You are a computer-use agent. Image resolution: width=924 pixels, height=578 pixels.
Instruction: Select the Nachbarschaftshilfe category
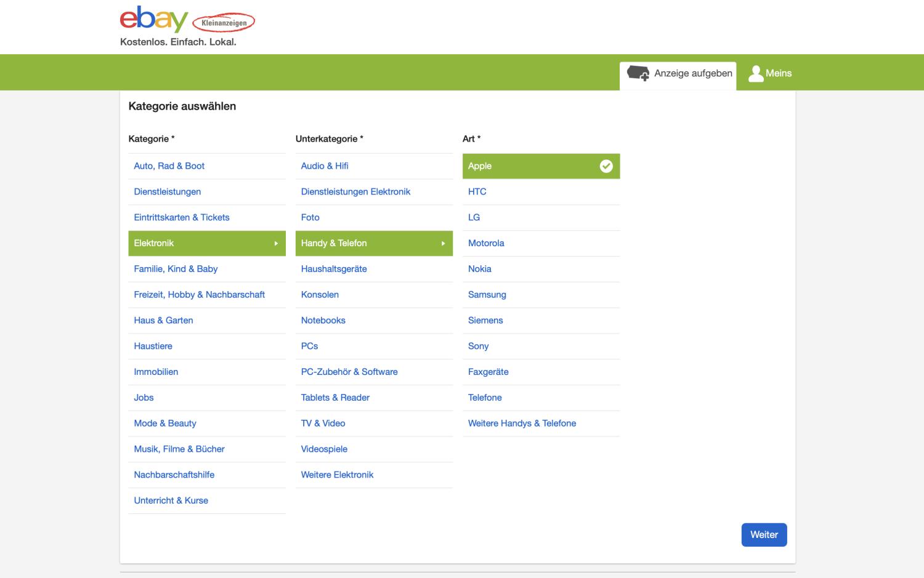207,475
